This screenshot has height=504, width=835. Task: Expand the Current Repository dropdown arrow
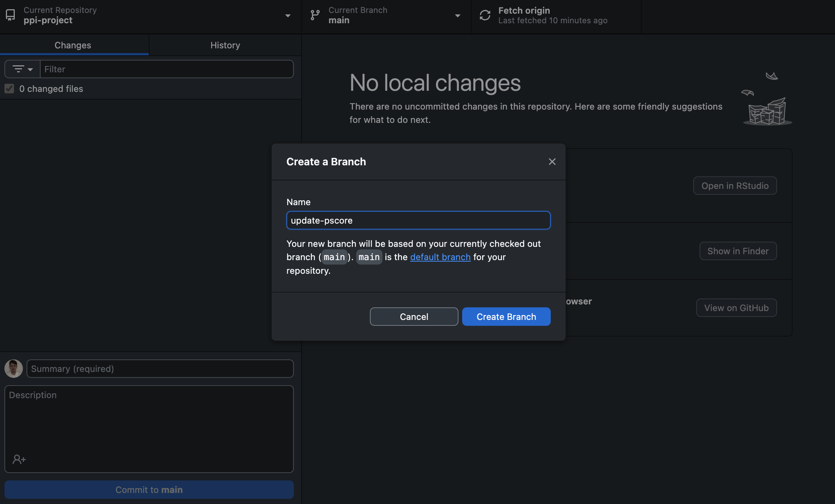288,15
